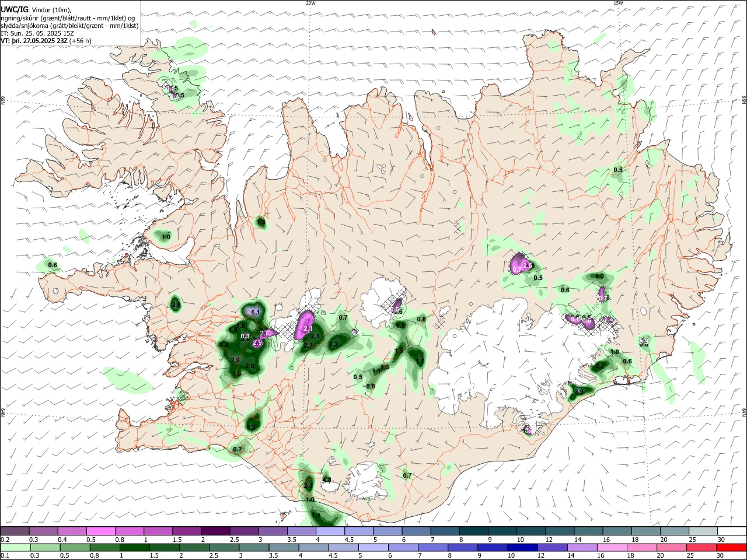Select the lavender 4 swatch in the top legend row
The width and height of the screenshot is (747, 560).
[x=330, y=531]
